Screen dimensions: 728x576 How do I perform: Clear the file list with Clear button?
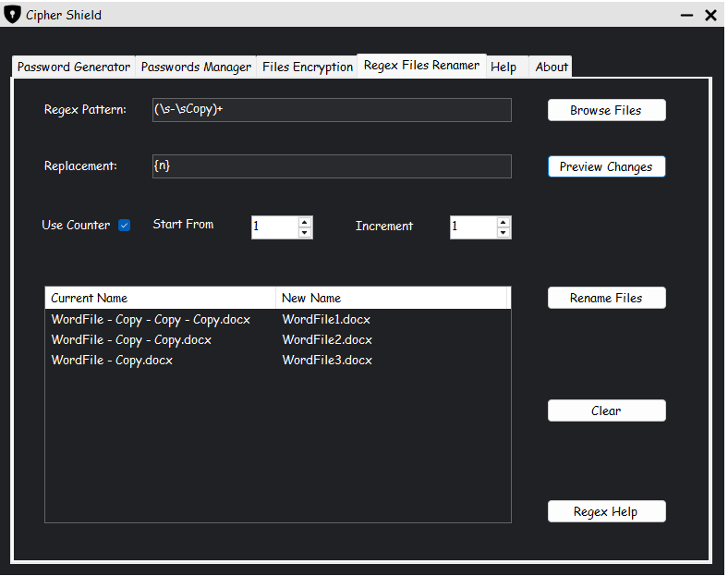[606, 411]
